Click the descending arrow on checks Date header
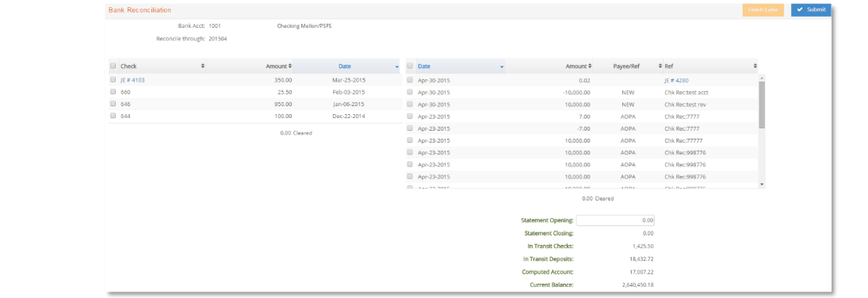 [397, 67]
